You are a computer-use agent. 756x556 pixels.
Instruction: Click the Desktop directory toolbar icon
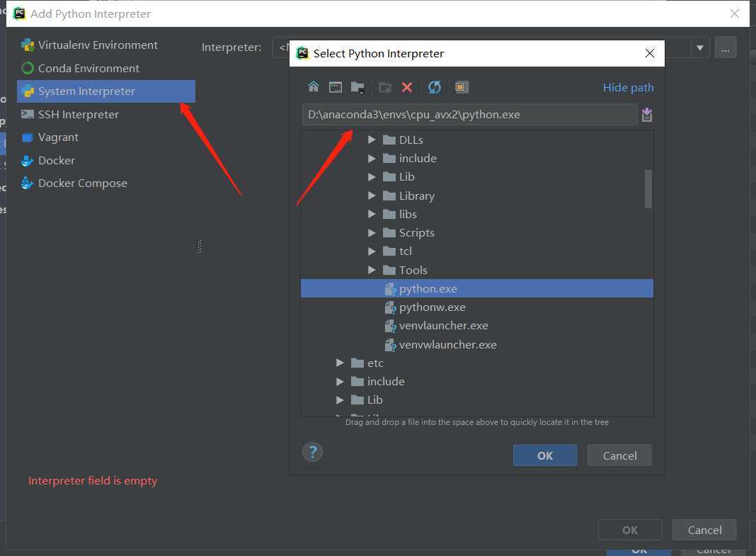[x=336, y=87]
